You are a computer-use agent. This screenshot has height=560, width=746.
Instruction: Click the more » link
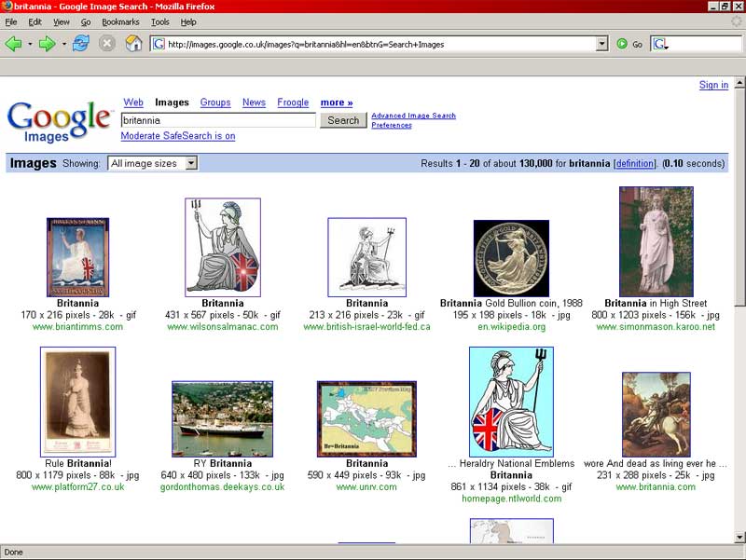[337, 102]
